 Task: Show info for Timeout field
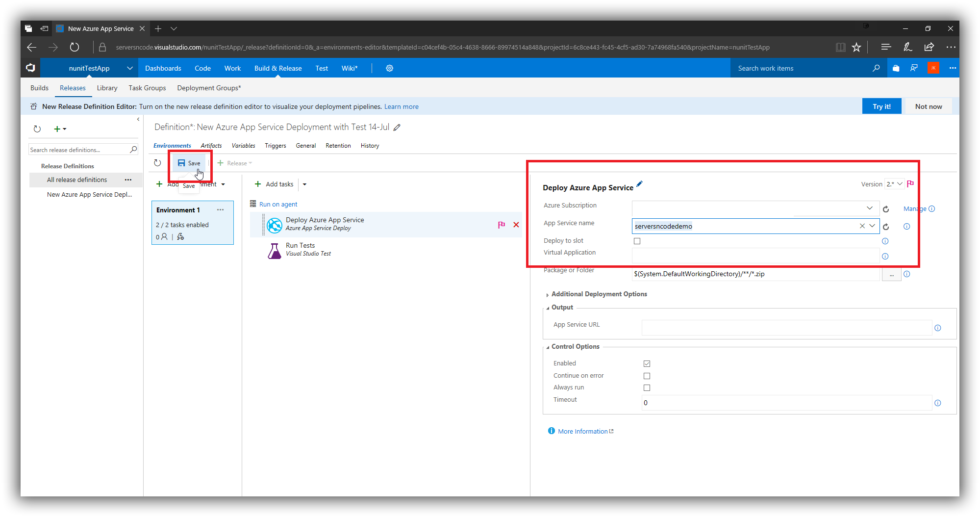[937, 403]
